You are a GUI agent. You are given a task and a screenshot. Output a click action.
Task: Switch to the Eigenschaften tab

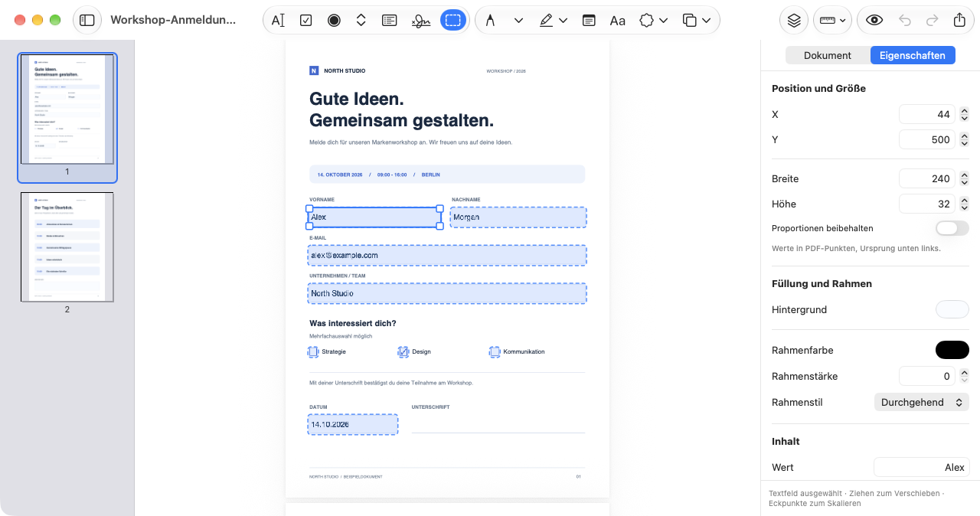pos(913,55)
